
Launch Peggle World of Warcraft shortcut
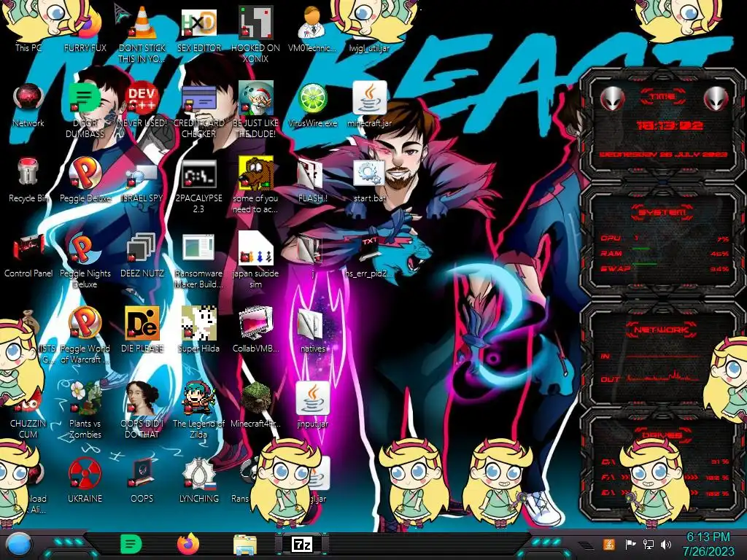[x=85, y=324]
